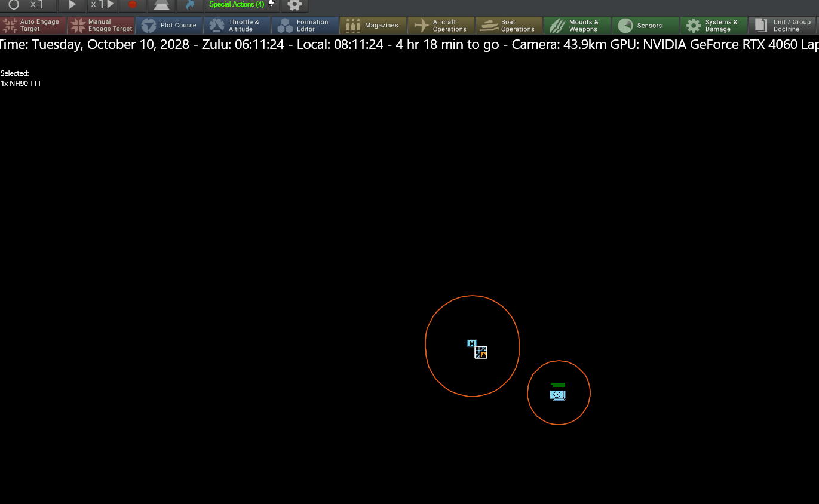
Task: Open Aircraft Operations
Action: (x=441, y=25)
